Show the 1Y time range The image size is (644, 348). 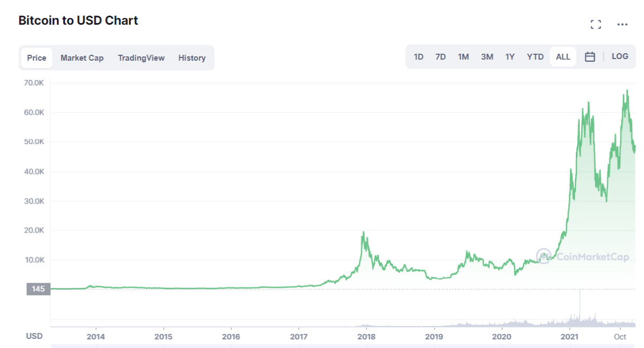coord(510,57)
